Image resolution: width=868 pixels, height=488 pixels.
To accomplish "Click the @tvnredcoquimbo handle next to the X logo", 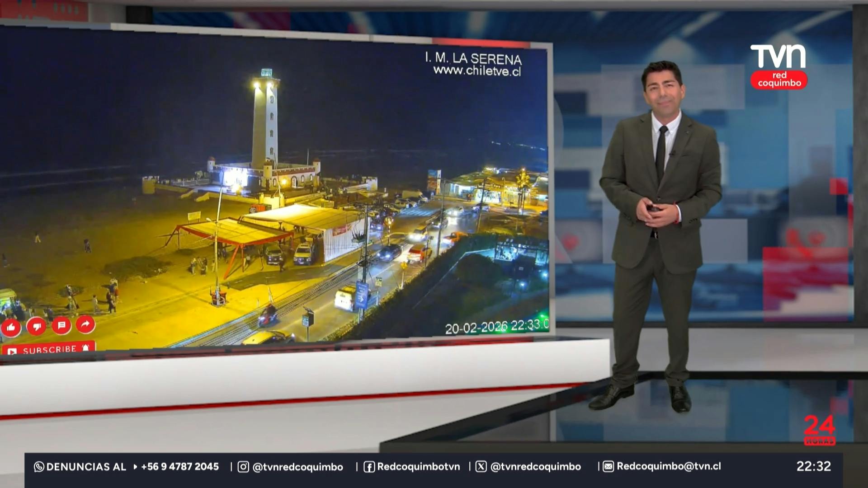I will pos(535,467).
